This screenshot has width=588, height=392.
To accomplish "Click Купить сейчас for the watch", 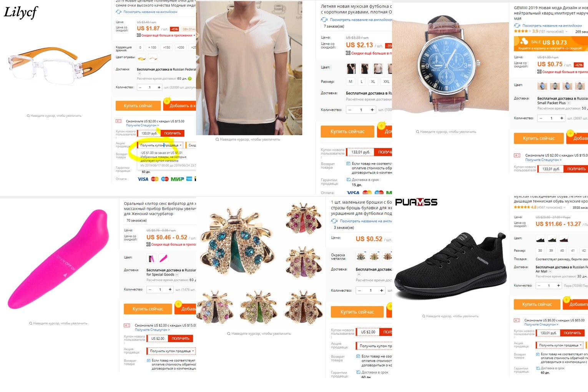I will coord(538,138).
